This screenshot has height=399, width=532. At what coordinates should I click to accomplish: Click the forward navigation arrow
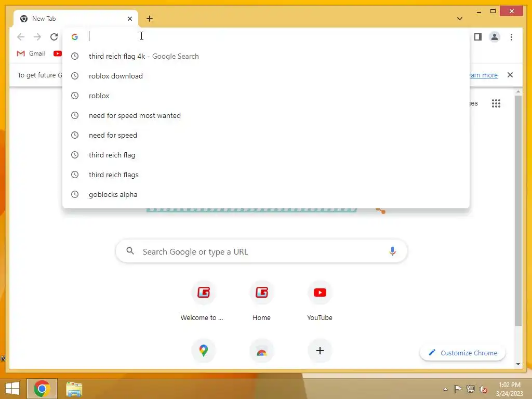(x=37, y=37)
